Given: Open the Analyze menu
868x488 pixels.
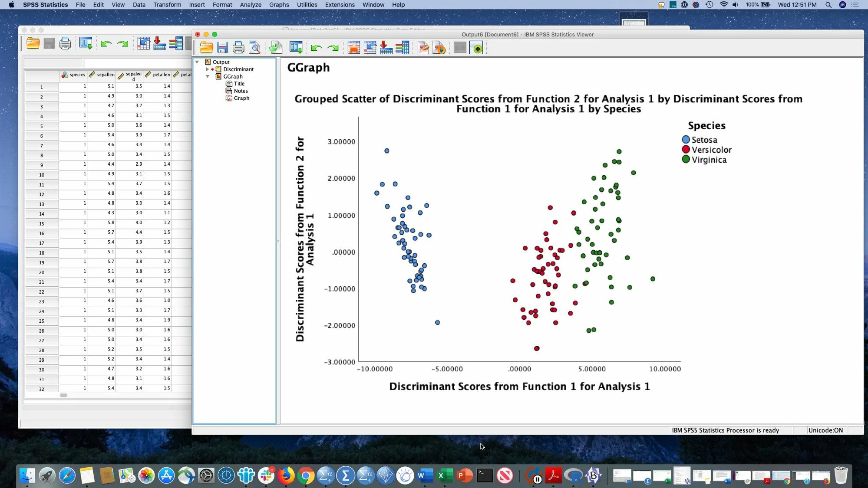Looking at the screenshot, I should click(250, 5).
